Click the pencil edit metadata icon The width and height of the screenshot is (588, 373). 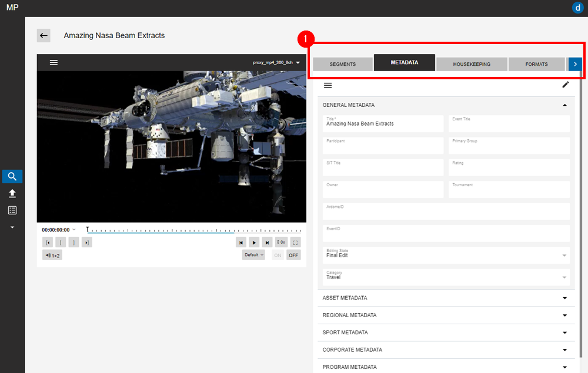click(566, 85)
